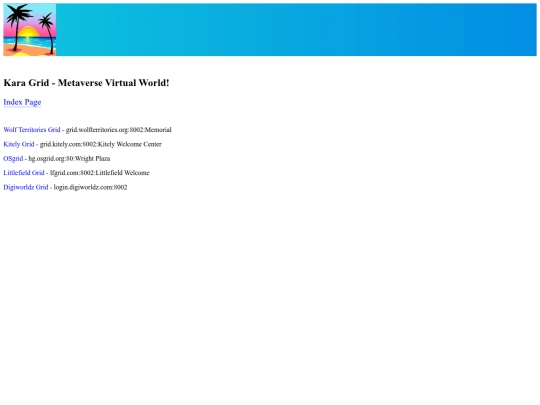Click address text grid.wolfterritories.org:8002:Memorial

coord(118,130)
